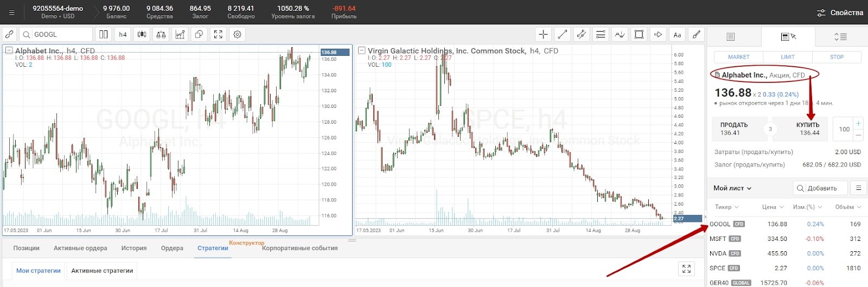
Task: Open Свойства properties in top bar
Action: click(x=840, y=12)
